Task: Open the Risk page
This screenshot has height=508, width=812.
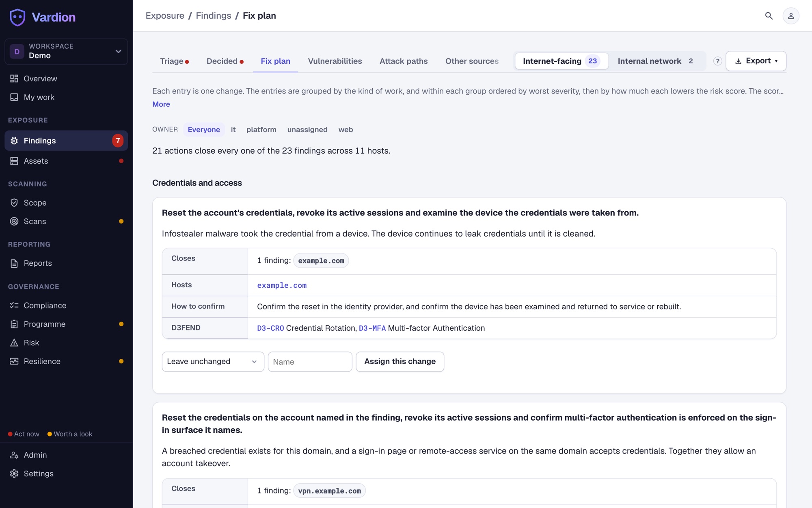Action: pyautogui.click(x=66, y=343)
